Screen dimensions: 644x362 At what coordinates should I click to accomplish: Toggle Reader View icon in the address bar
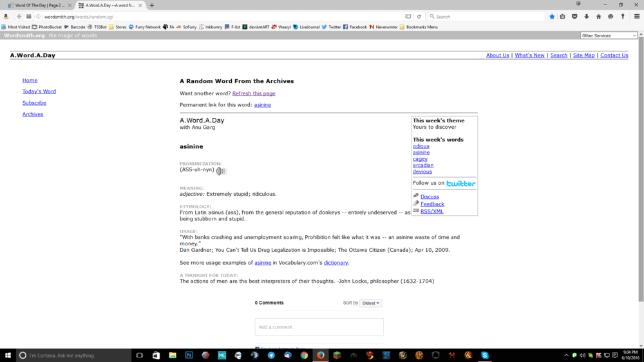coord(408,17)
